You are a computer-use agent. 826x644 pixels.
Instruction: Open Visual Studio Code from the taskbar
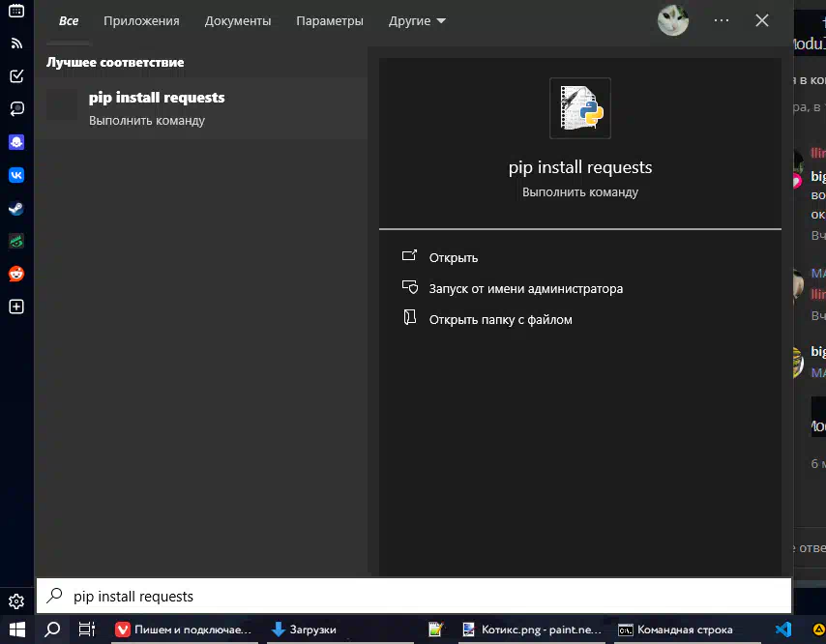[783, 629]
